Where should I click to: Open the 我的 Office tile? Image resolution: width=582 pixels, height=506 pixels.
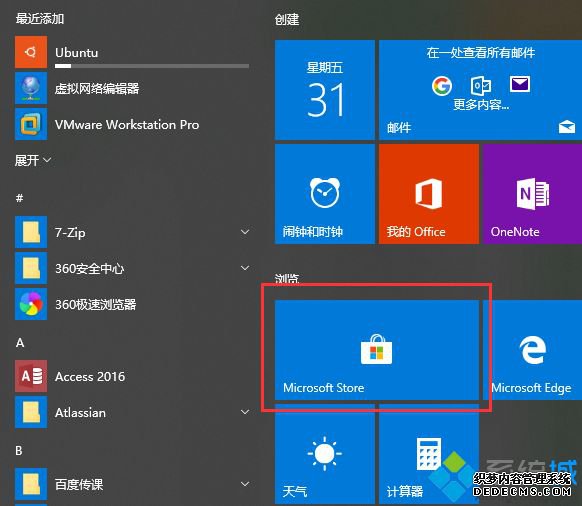coord(429,194)
